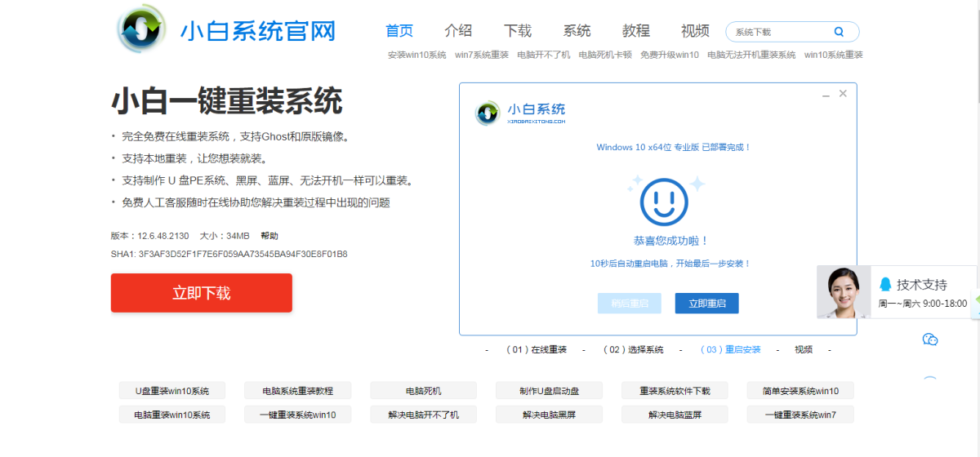Viewport: 980px width, 457px height.
Task: Open the 首页 navigation tab
Action: pos(399,31)
